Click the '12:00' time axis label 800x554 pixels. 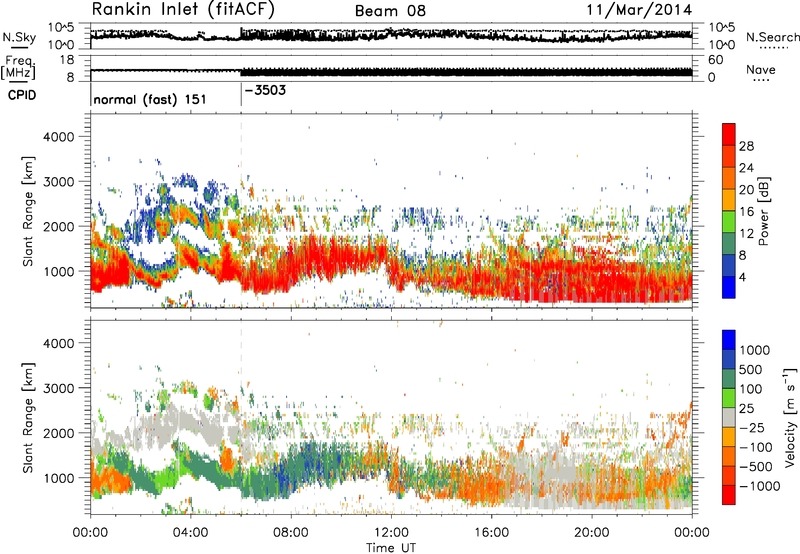coord(391,533)
